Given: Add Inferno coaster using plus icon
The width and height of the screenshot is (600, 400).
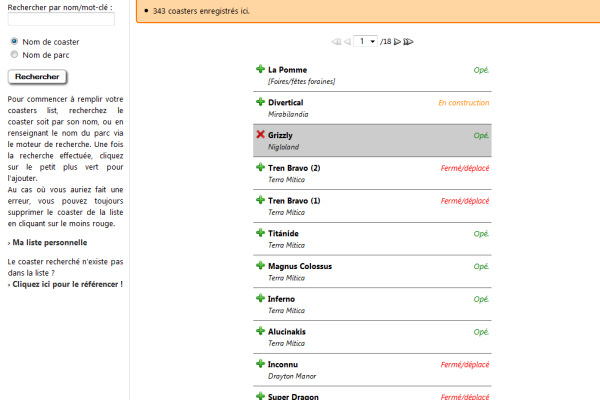Looking at the screenshot, I should [x=260, y=299].
